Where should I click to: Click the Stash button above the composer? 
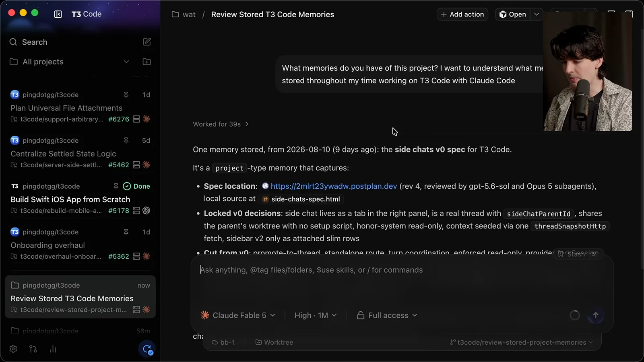point(578,254)
